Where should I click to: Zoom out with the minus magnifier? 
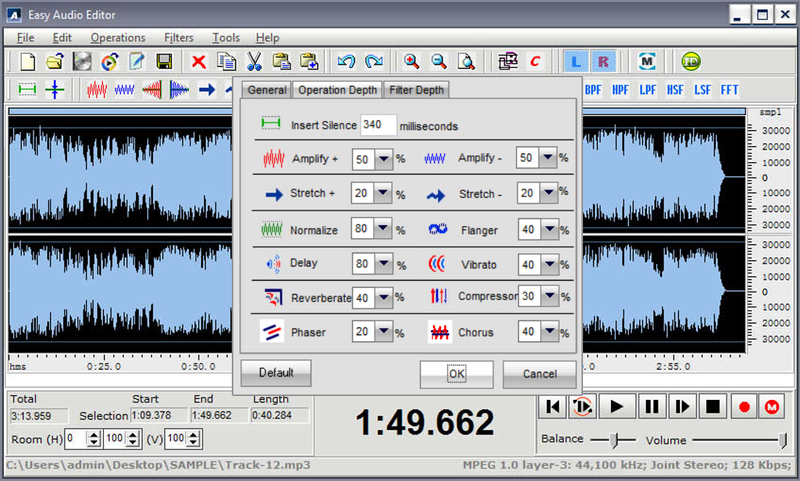[x=439, y=62]
